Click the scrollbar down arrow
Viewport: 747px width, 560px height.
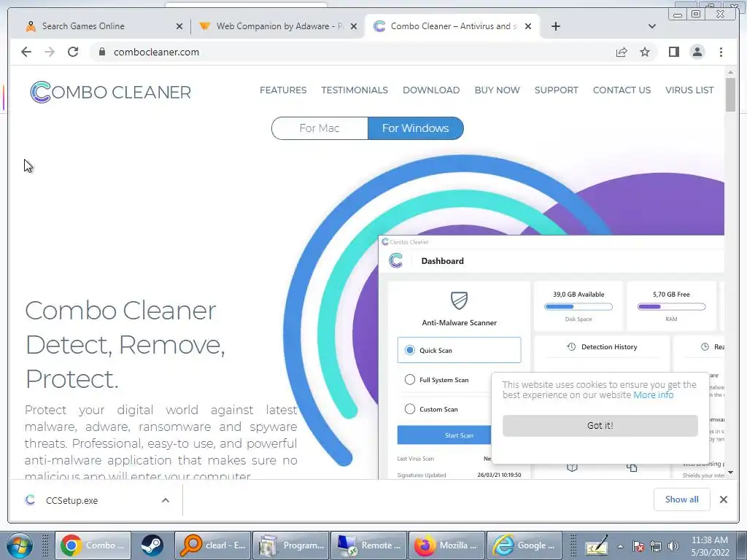coord(730,472)
